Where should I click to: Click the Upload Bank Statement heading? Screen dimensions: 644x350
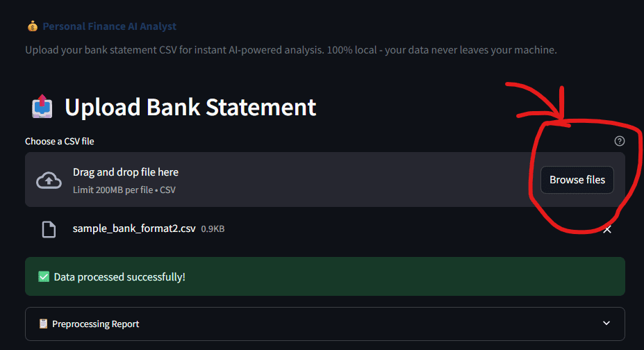(x=190, y=108)
